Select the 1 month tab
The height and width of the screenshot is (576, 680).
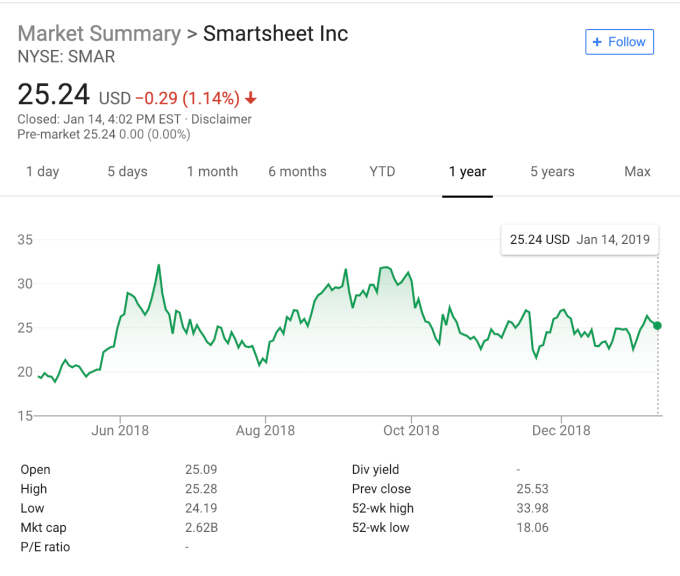coord(212,172)
